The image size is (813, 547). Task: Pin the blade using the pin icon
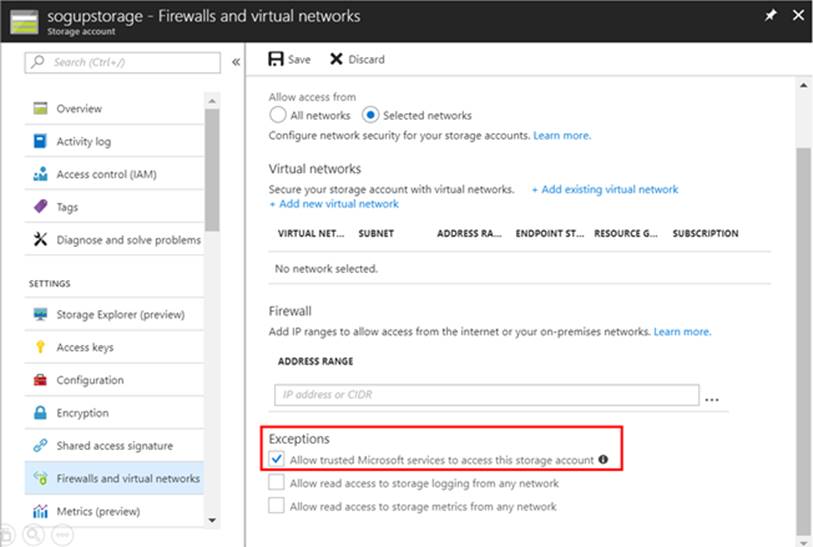tap(767, 16)
